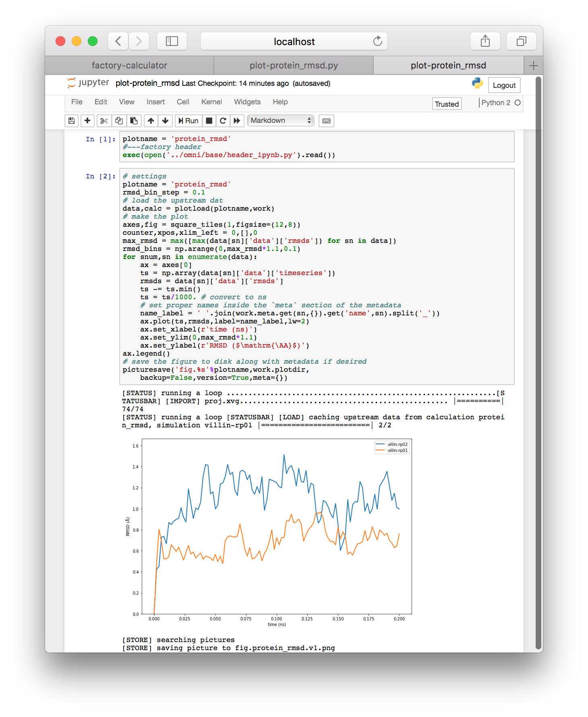Toggle the Safari sidebar
This screenshot has height=717, width=588.
(172, 41)
